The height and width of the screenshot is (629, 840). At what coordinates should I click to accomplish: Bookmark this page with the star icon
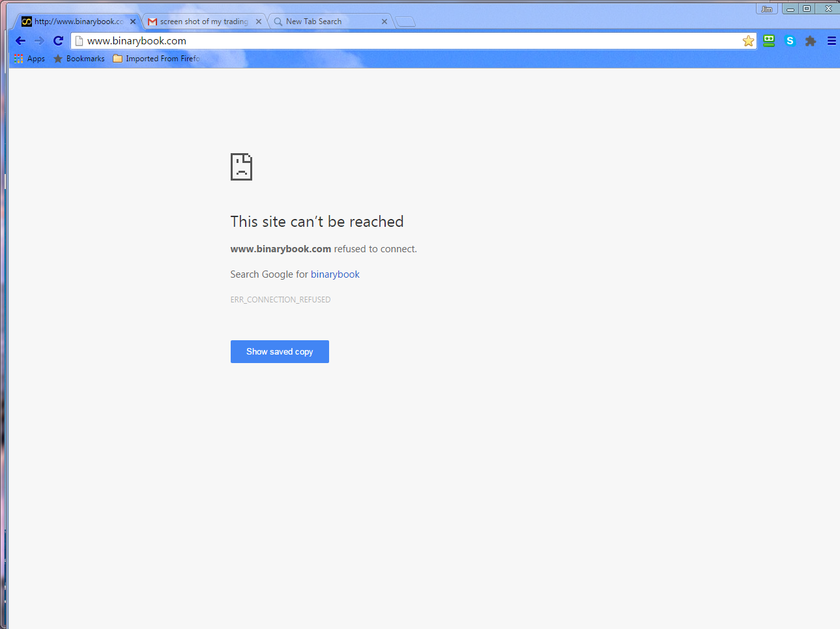pos(748,41)
